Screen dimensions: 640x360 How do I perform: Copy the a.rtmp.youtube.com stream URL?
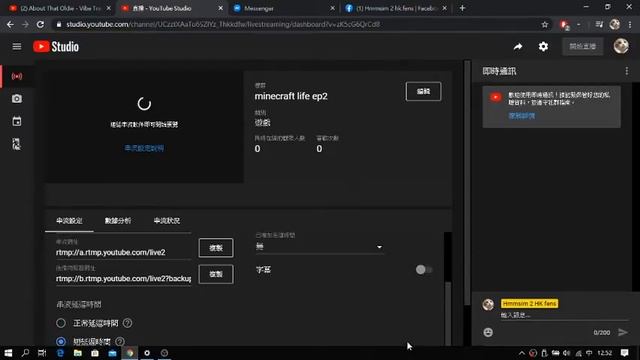[x=216, y=248]
